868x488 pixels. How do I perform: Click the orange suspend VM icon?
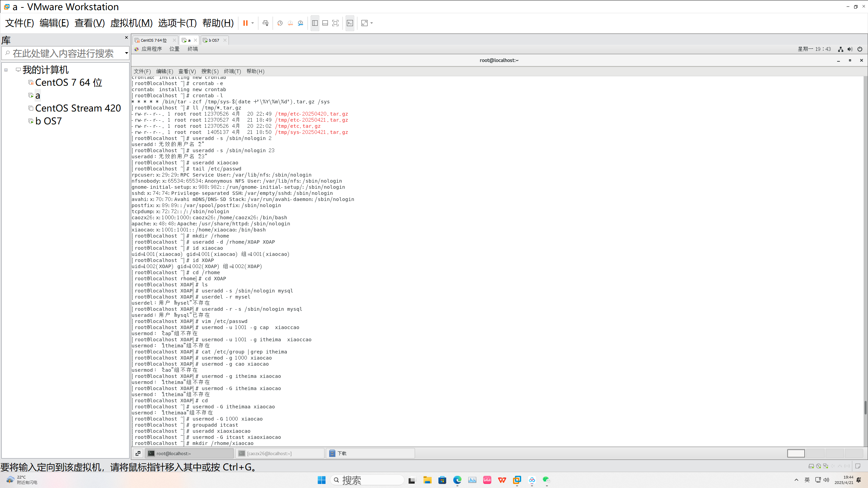245,23
